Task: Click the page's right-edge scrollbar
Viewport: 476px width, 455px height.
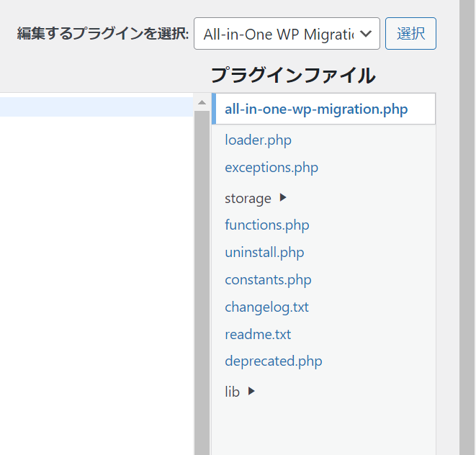Action: (467, 227)
